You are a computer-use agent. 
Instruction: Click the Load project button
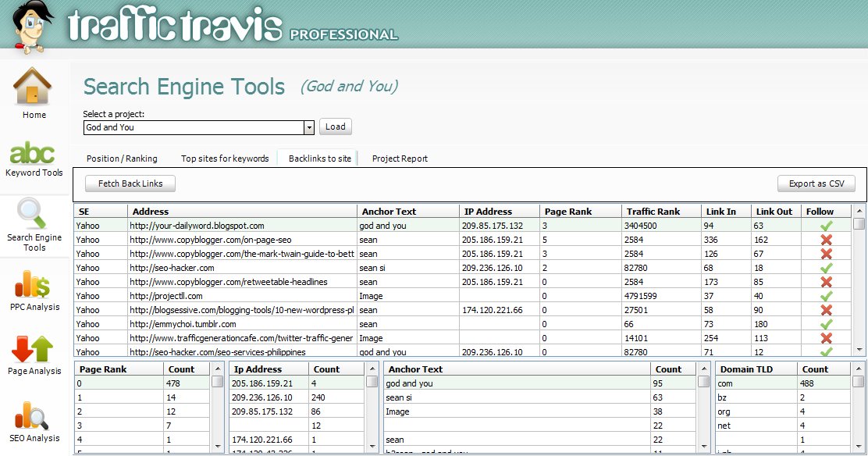click(336, 126)
